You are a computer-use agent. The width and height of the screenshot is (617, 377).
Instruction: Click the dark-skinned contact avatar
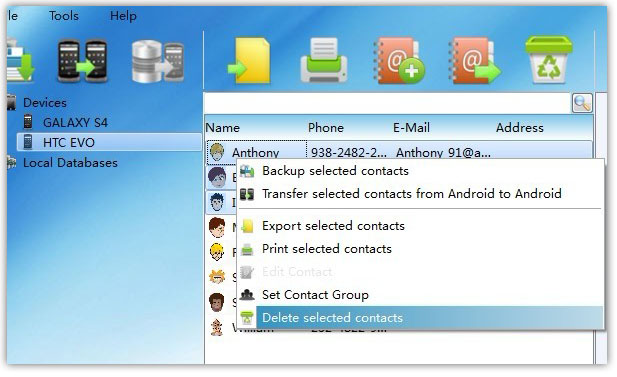[x=217, y=303]
